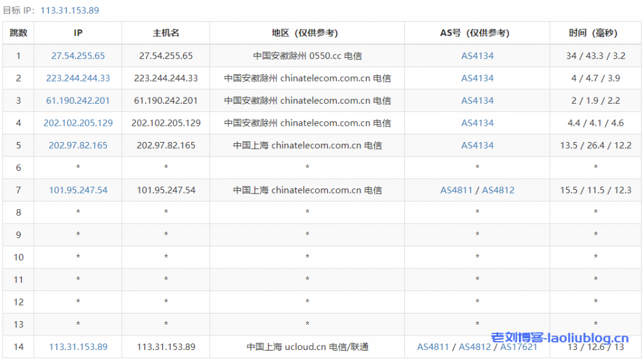Click the AS17621 link in hop 14 row
The height and width of the screenshot is (360, 644).
tap(519, 347)
